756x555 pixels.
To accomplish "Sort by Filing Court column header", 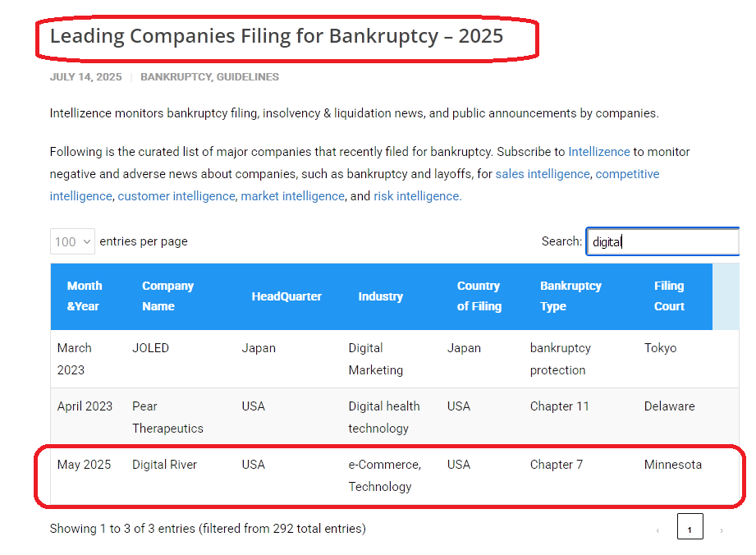I will (x=669, y=296).
